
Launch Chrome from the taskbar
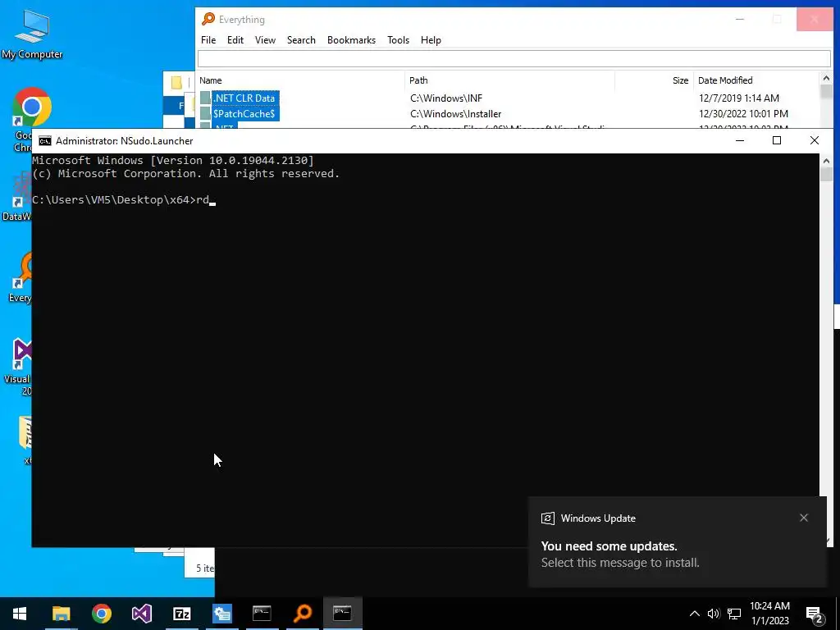[x=101, y=614]
